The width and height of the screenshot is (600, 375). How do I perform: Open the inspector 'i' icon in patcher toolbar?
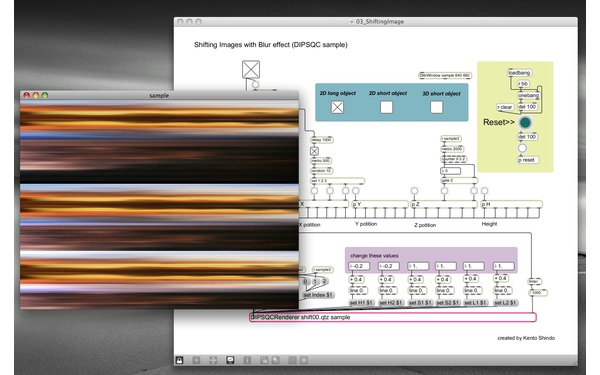tap(247, 360)
